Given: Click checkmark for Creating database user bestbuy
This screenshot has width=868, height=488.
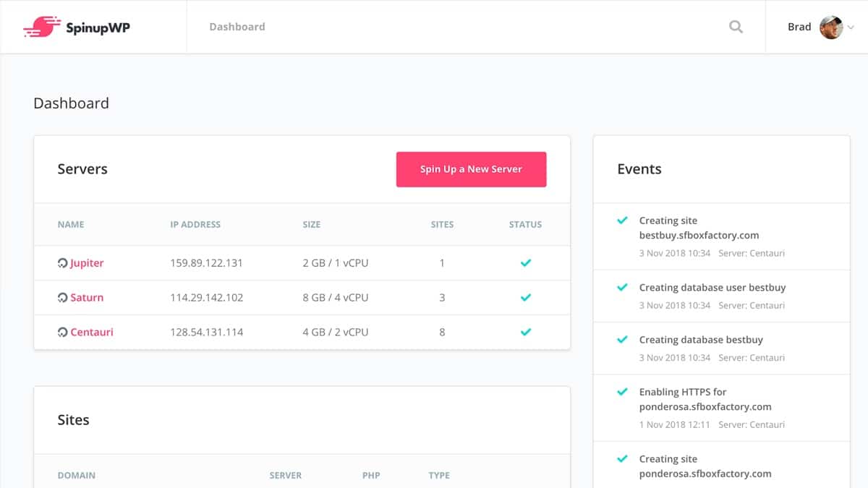Looking at the screenshot, I should [x=622, y=287].
